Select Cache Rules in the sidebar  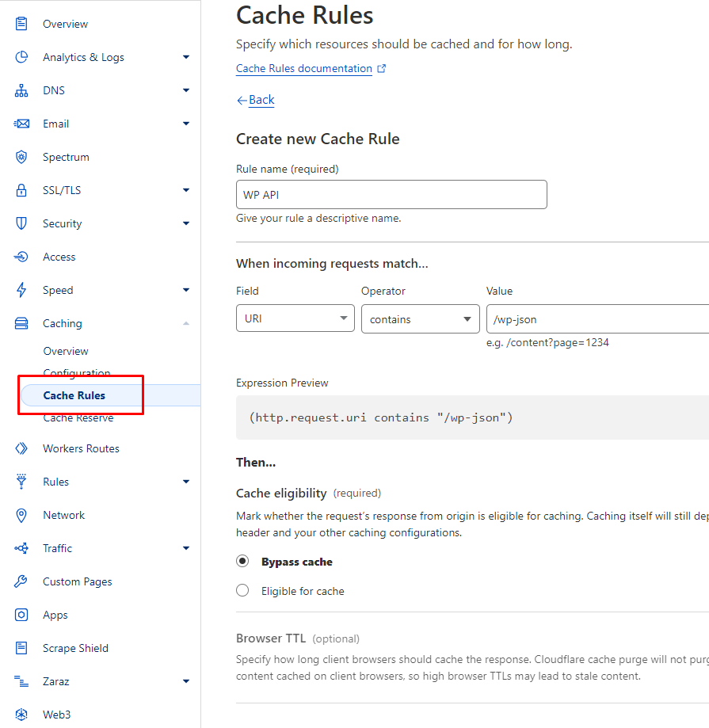pos(74,395)
